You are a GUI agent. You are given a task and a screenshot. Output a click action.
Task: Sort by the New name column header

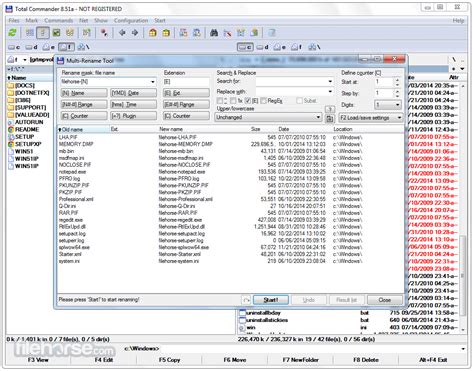pos(171,129)
